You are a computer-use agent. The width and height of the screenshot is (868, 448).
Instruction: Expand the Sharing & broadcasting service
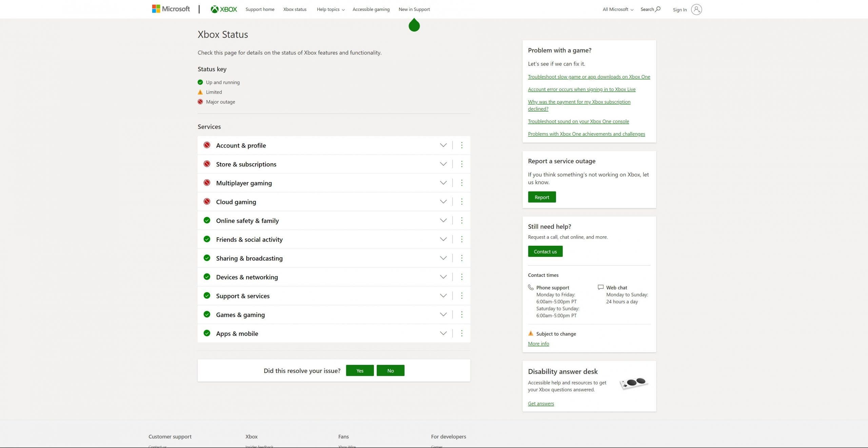pyautogui.click(x=443, y=258)
